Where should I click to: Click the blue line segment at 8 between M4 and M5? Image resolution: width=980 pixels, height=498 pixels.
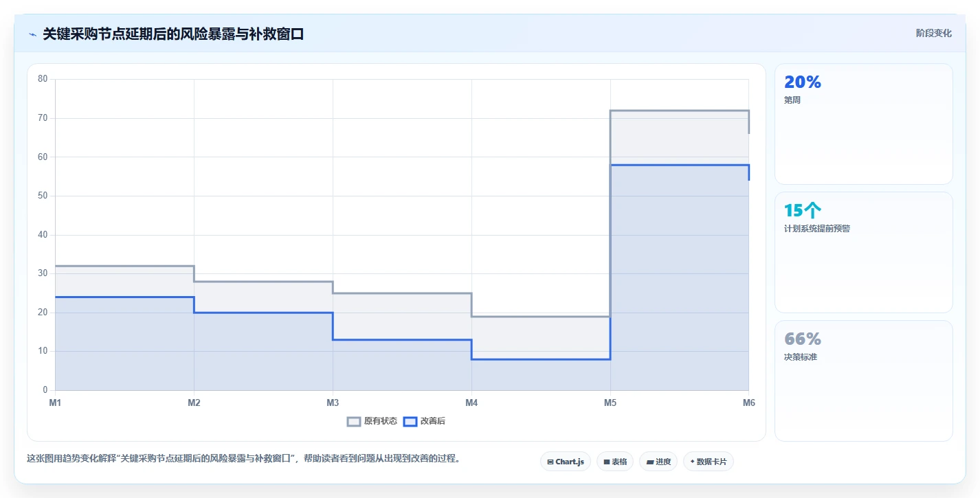(x=541, y=359)
